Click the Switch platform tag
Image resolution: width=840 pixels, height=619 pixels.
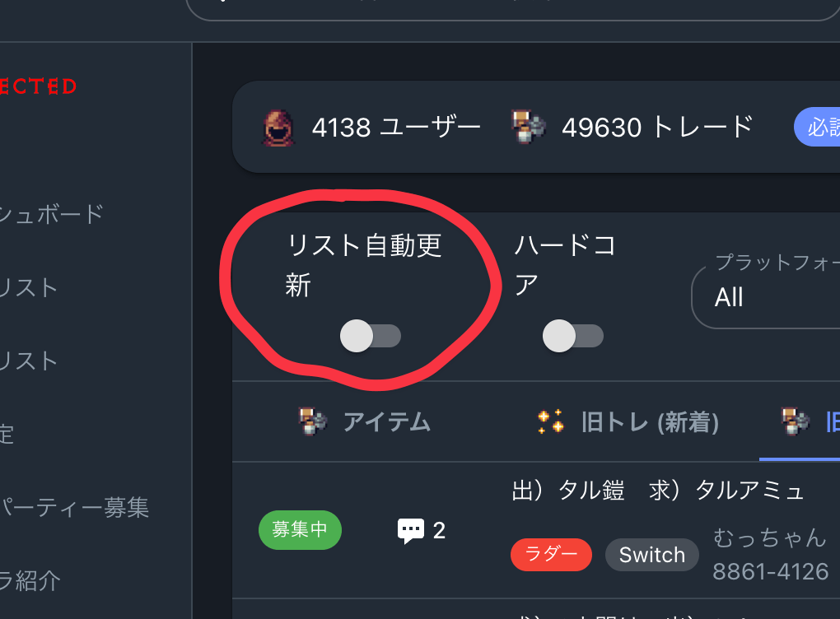(652, 554)
